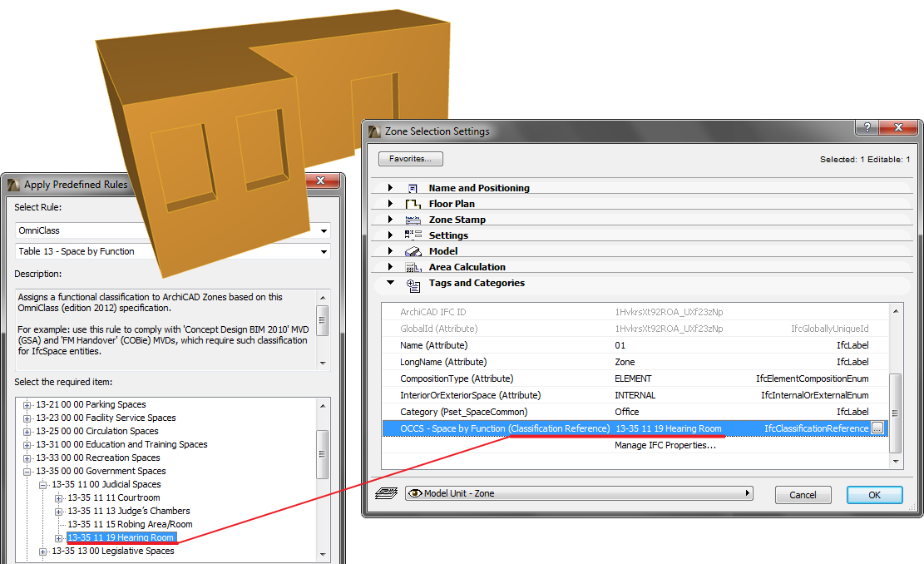The width and height of the screenshot is (924, 564).
Task: Click the Settings panel icon
Action: pos(413,235)
